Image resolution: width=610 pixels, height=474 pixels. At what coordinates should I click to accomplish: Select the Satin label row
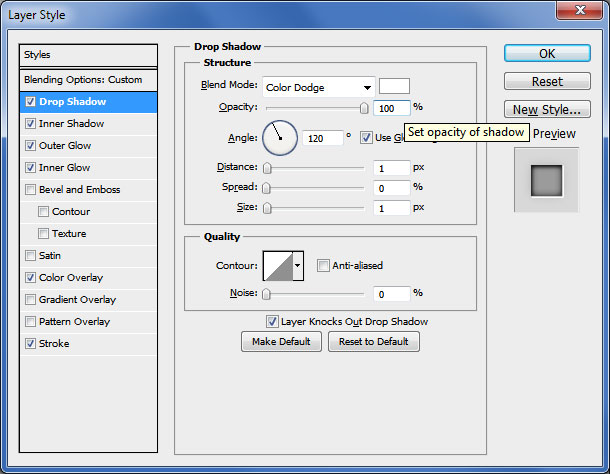click(88, 256)
